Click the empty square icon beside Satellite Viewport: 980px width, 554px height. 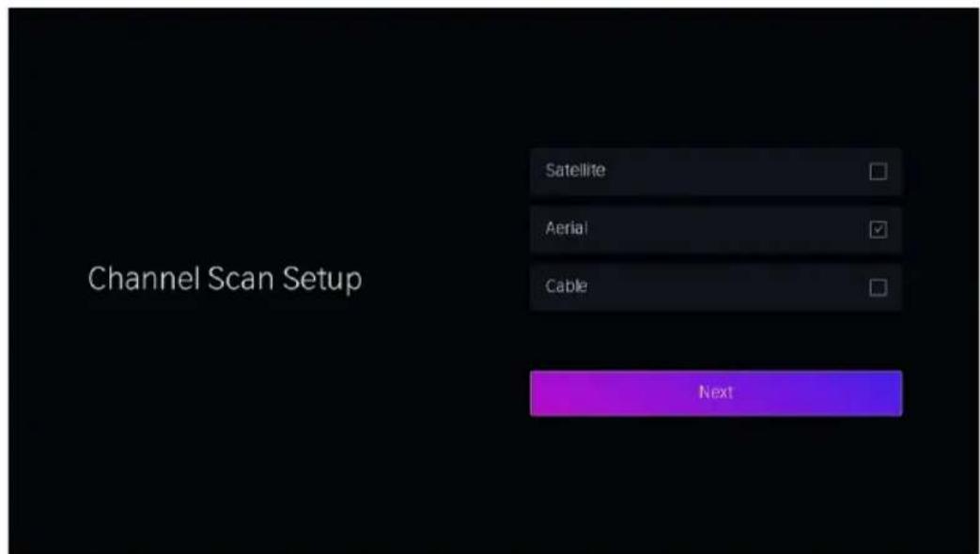tap(879, 172)
